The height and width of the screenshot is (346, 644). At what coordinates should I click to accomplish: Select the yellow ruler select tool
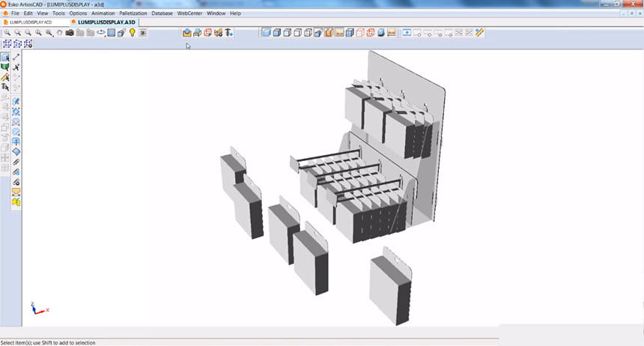(x=5, y=77)
